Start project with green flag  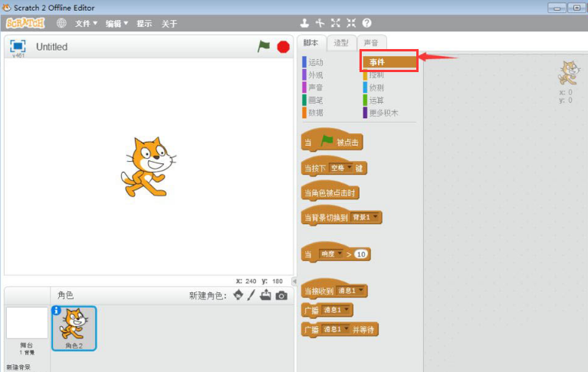click(x=264, y=47)
